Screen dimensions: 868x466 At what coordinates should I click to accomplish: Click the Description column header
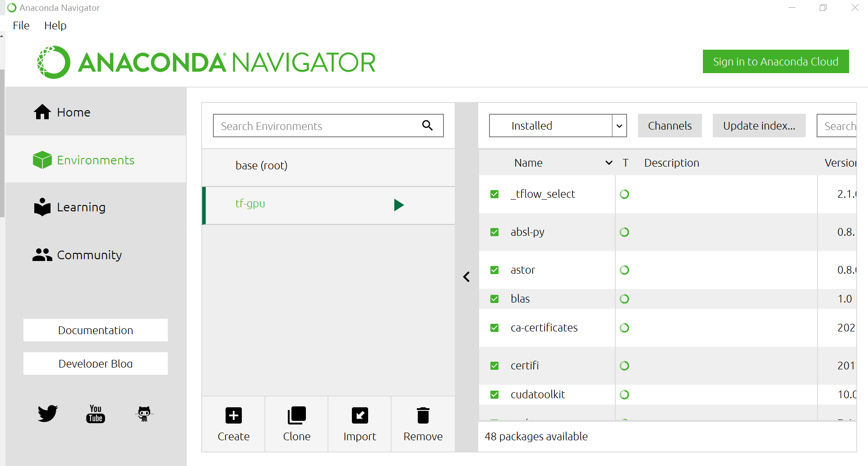click(672, 163)
